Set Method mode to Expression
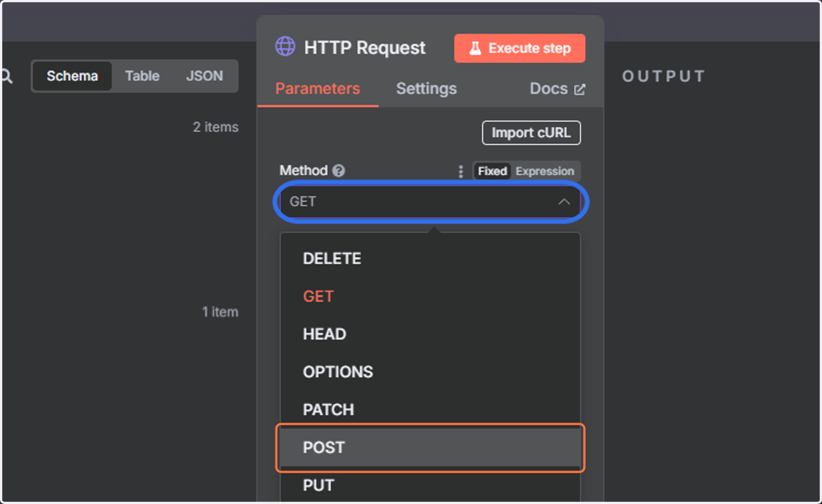 (x=545, y=171)
